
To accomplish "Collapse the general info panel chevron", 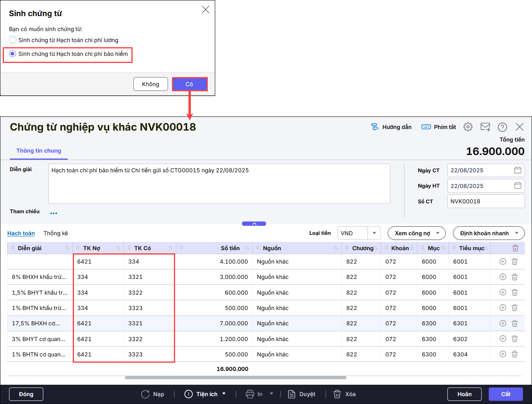I will tap(254, 223).
